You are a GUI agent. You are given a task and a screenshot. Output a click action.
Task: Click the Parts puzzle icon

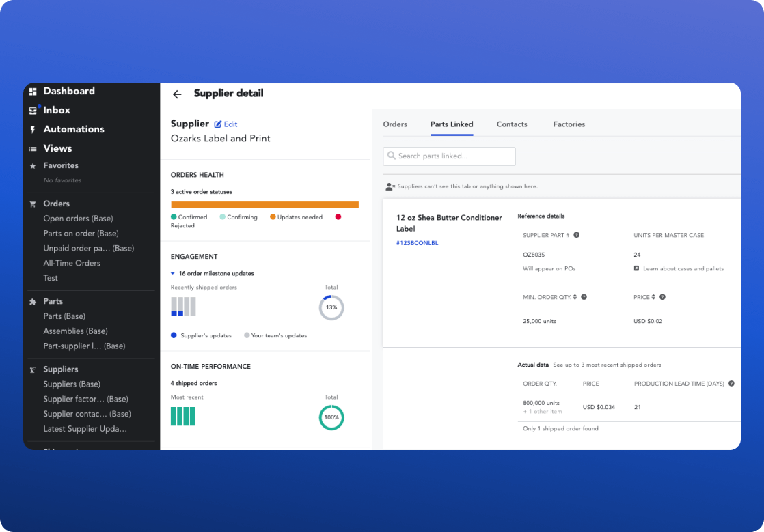point(33,302)
